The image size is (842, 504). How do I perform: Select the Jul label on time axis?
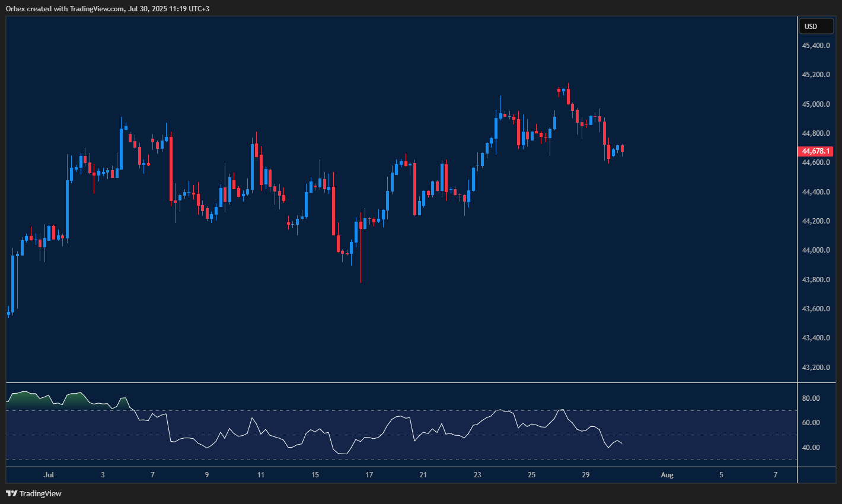tap(49, 475)
